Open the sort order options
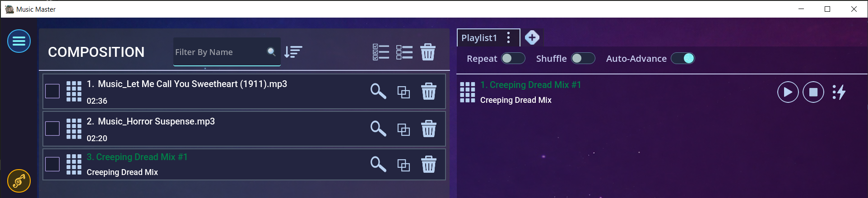This screenshot has height=198, width=868. [x=293, y=52]
